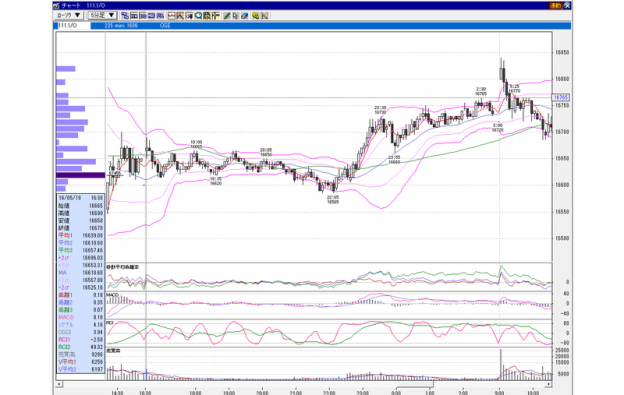Activate the magnifier zoom icon
Screen dimensions: 624x395
click(198, 16)
